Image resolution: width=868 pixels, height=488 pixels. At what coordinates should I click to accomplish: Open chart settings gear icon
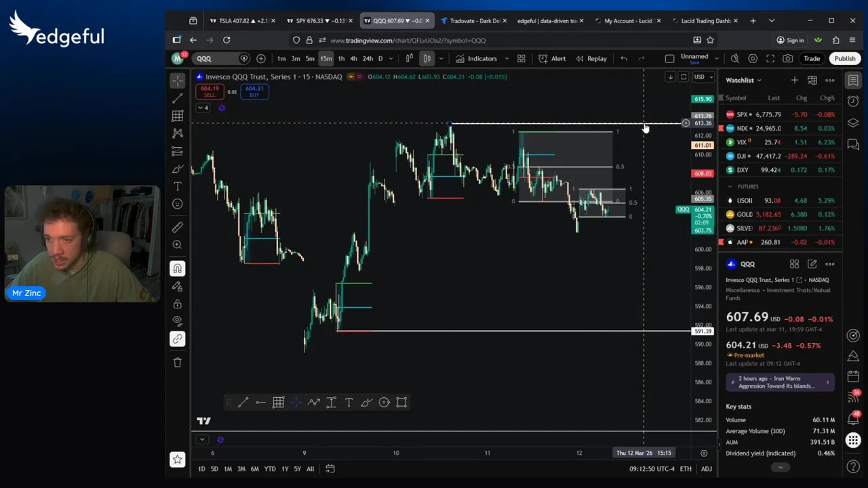(753, 59)
